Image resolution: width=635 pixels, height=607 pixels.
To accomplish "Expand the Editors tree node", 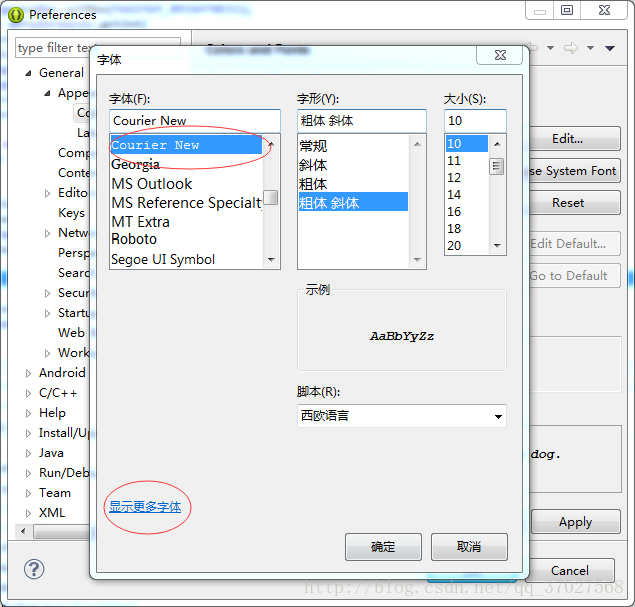I will point(47,193).
